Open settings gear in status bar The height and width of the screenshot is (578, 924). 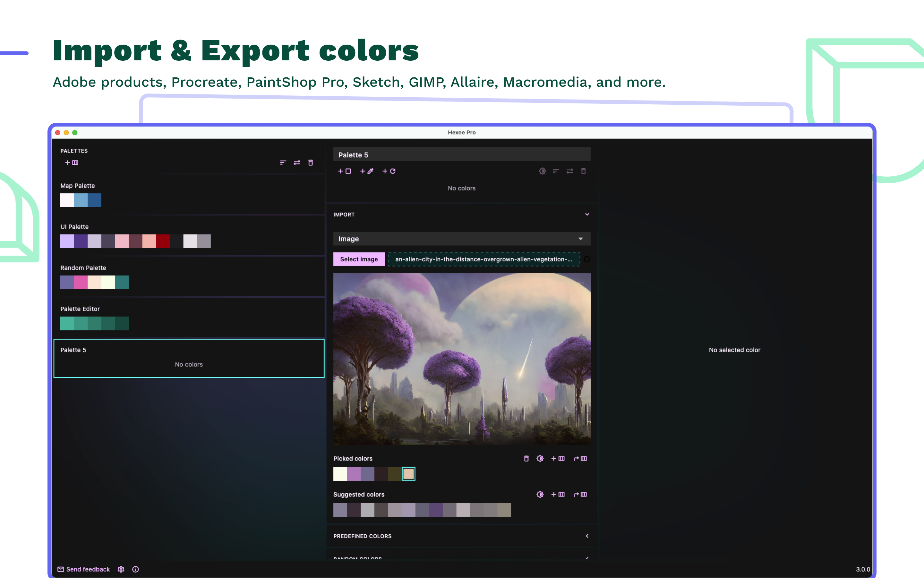click(121, 569)
